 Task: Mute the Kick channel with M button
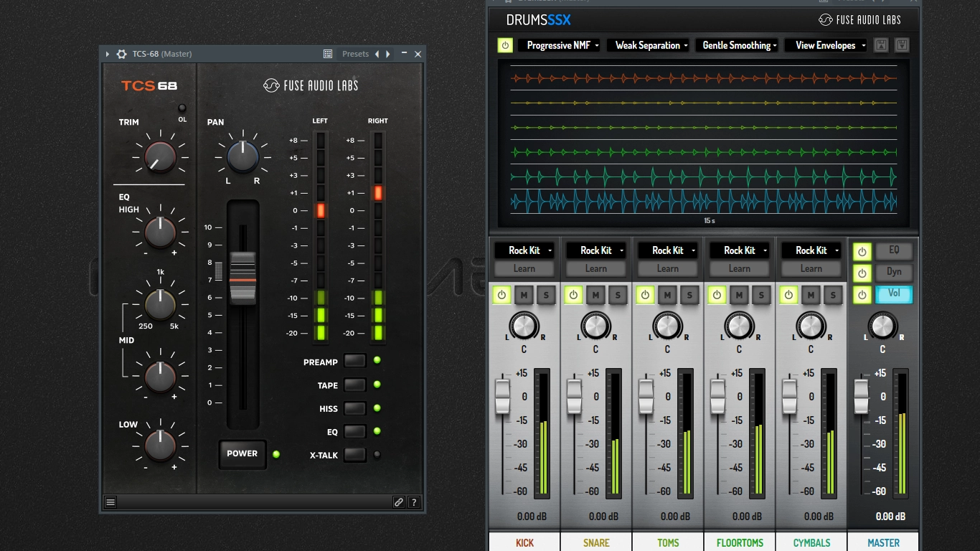524,295
